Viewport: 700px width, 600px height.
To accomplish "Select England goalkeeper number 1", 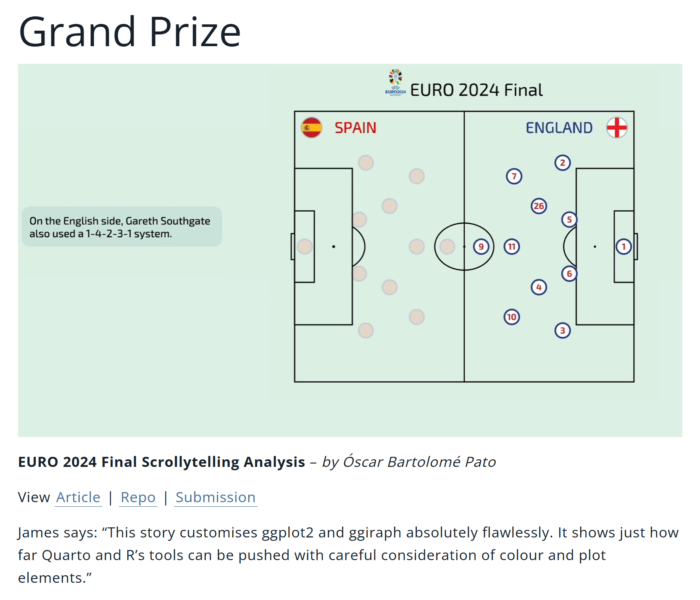I will point(624,246).
